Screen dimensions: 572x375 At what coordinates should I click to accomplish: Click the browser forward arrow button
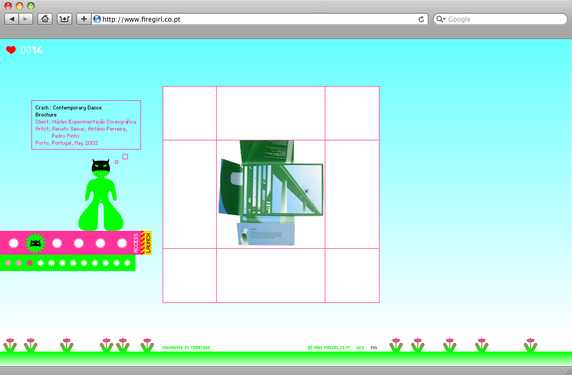coord(26,19)
